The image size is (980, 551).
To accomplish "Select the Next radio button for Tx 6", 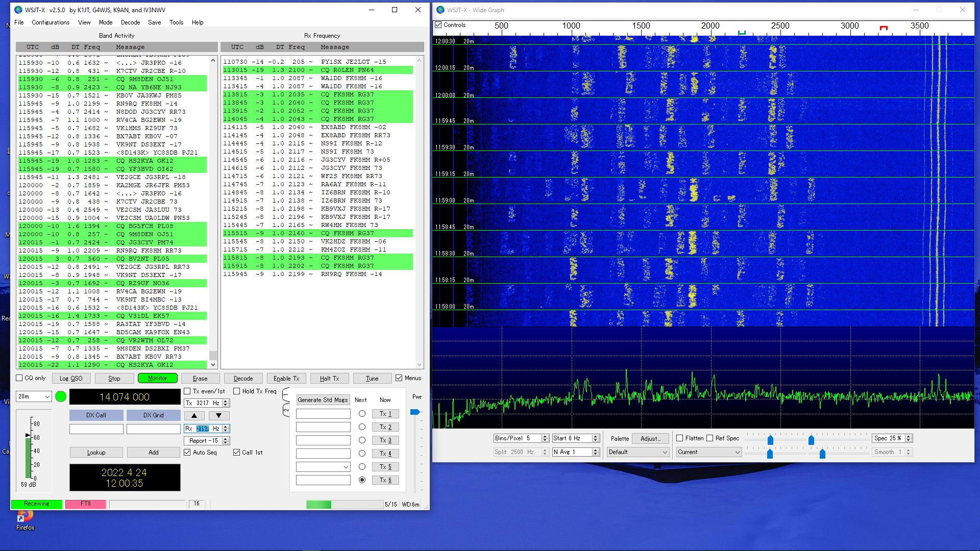I will pyautogui.click(x=362, y=480).
